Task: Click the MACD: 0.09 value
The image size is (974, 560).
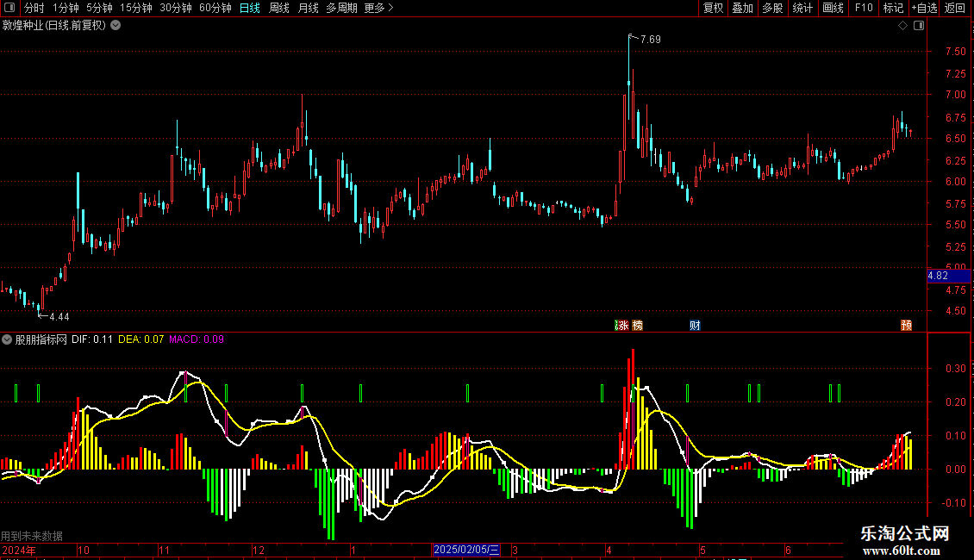Action: coord(197,339)
